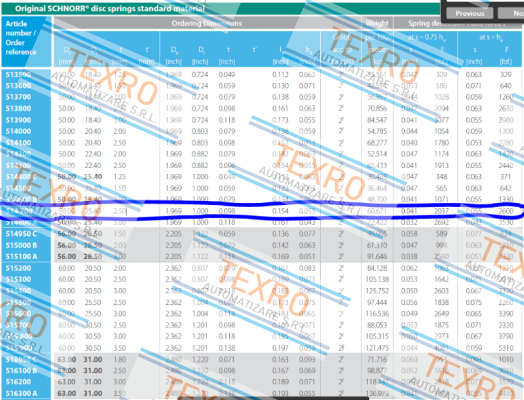524x400 pixels.
Task: Select article number 515200
Action: point(18,268)
